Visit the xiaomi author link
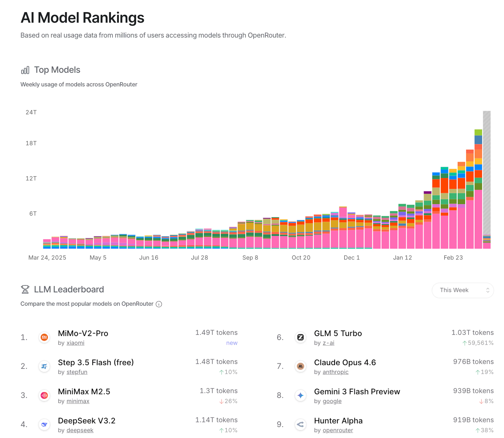The height and width of the screenshot is (438, 504). (x=75, y=343)
